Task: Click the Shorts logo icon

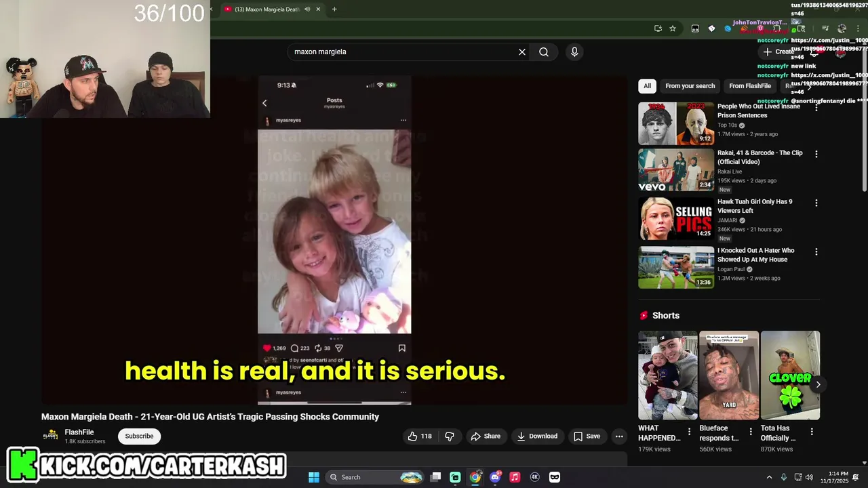Action: pos(644,316)
